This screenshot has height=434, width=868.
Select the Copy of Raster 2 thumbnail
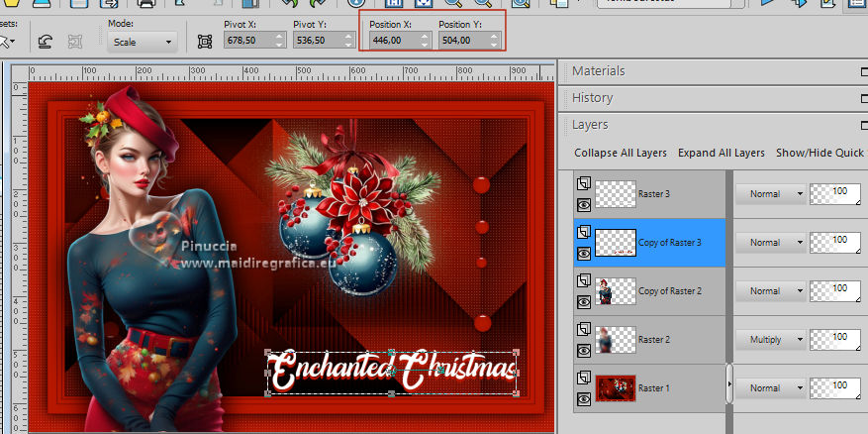tap(616, 291)
